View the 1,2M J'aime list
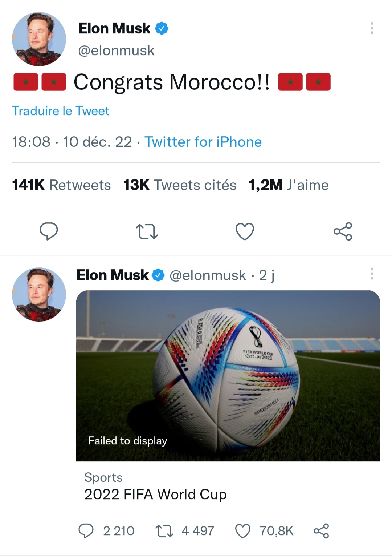Image resolution: width=392 pixels, height=557 pixels. [289, 185]
